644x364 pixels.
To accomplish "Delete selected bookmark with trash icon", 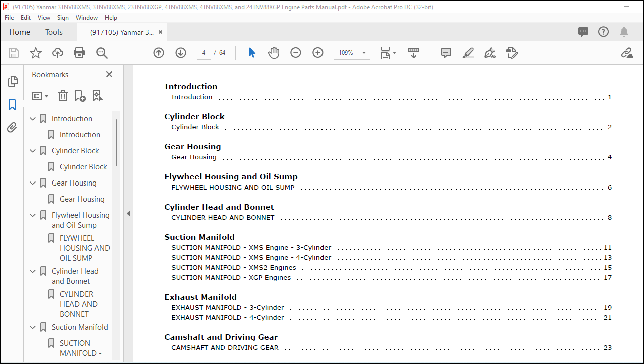I will (x=63, y=96).
